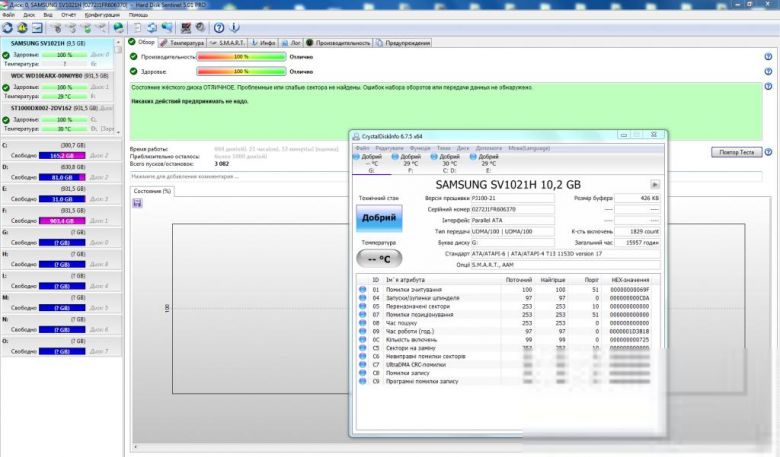Click help icon beside Повтор Теста button

(768, 152)
